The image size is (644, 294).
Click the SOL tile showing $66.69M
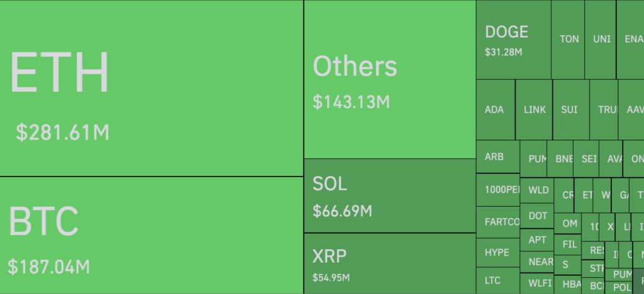[x=389, y=195]
